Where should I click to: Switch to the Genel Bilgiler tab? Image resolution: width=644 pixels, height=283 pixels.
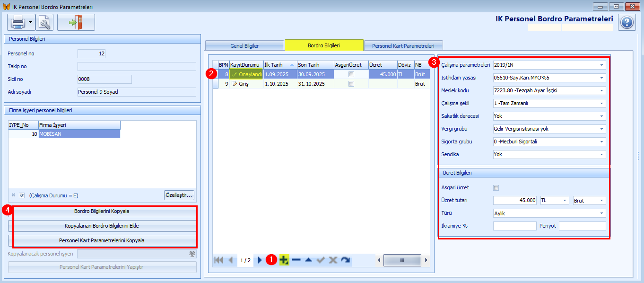point(244,46)
